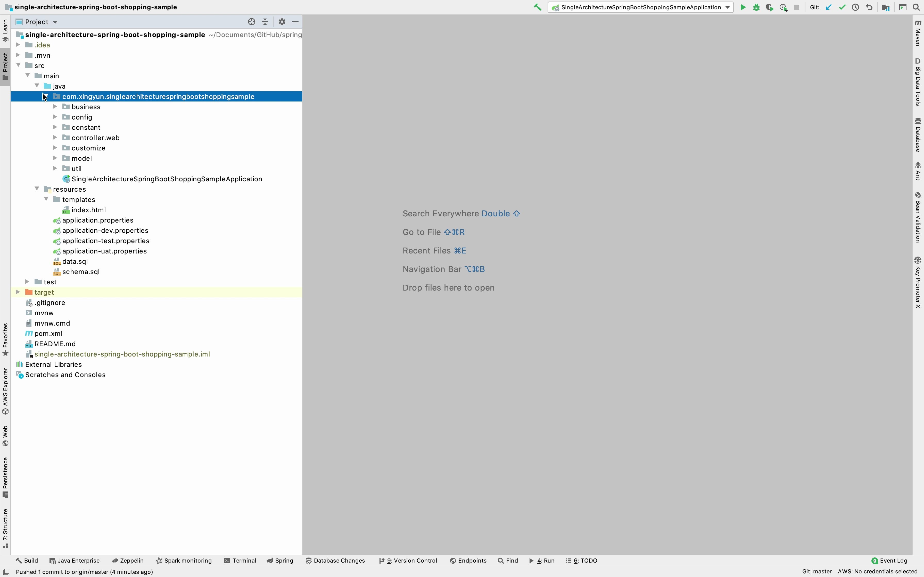Viewport: 924px width, 577px height.
Task: Expand the controller.web package folder
Action: 56,138
